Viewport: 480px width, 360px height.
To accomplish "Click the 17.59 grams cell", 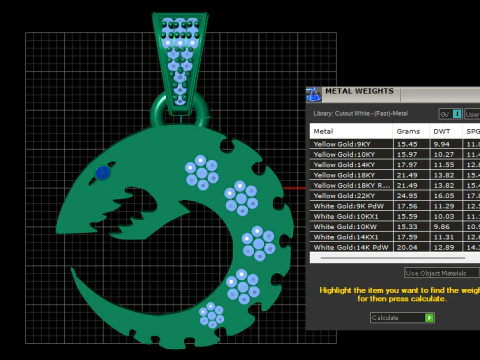I will pyautogui.click(x=411, y=237).
